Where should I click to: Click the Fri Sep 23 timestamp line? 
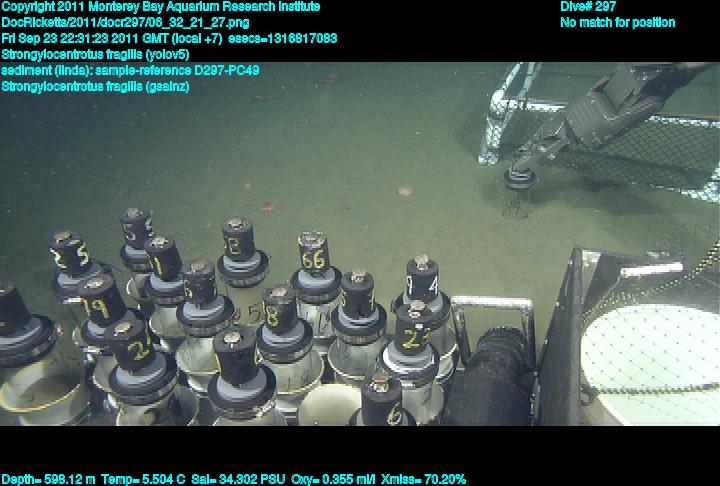coord(169,39)
